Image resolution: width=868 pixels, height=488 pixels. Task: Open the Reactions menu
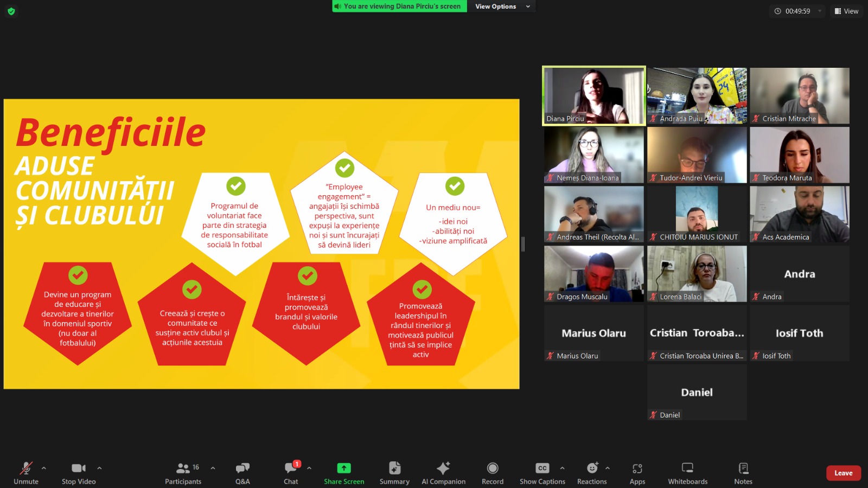(592, 472)
